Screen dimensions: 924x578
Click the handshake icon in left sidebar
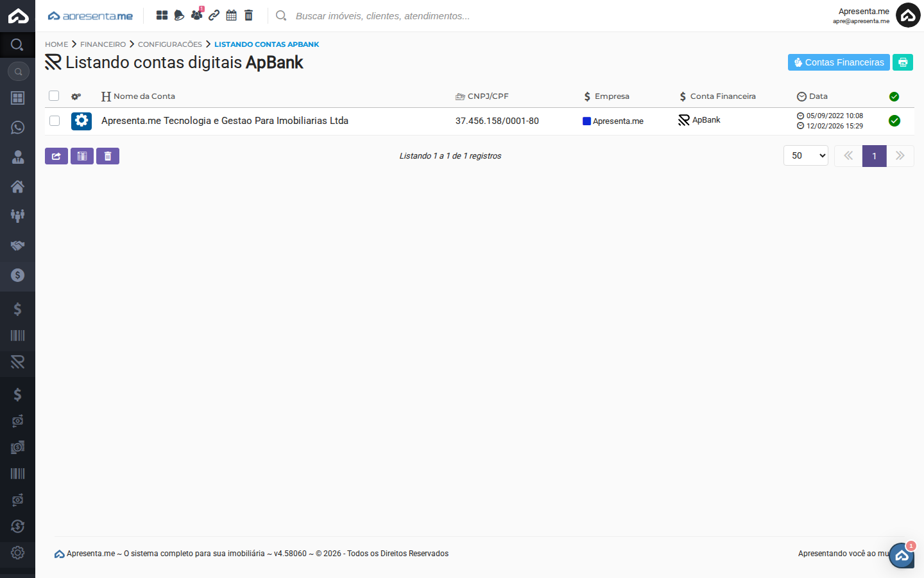click(17, 245)
